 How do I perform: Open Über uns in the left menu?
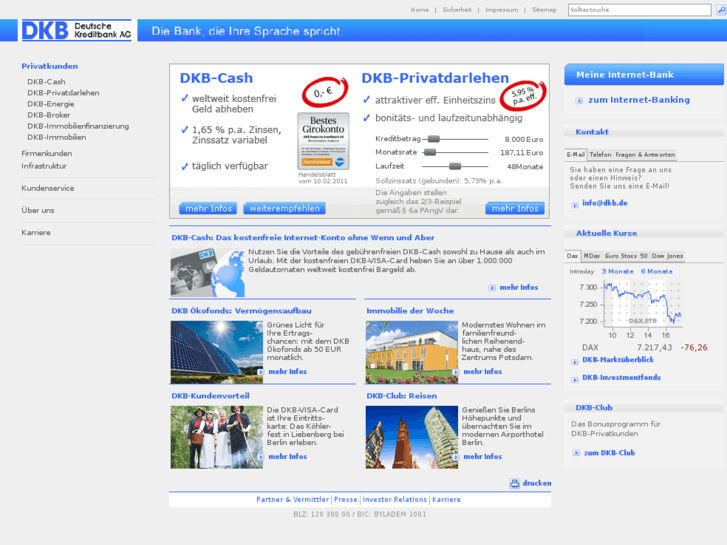(x=38, y=211)
